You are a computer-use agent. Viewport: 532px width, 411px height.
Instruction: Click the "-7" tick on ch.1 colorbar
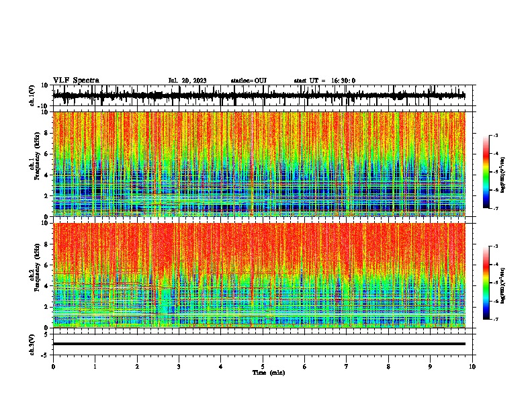pyautogui.click(x=496, y=208)
